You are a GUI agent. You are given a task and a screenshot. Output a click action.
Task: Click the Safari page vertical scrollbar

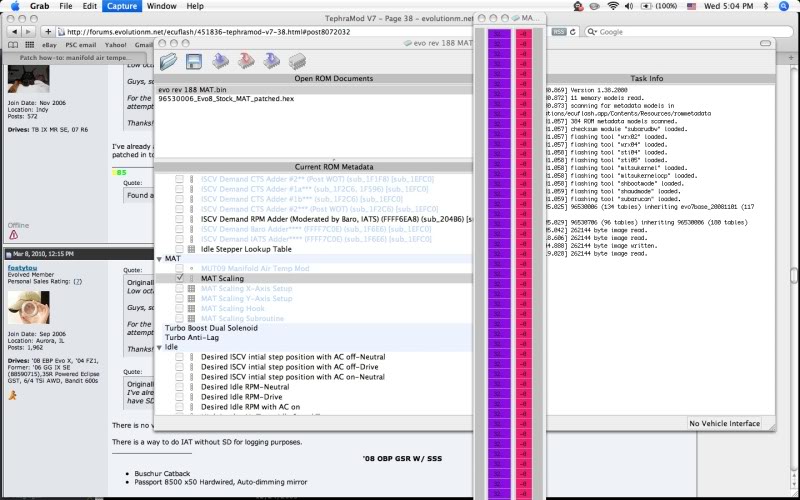(794, 276)
